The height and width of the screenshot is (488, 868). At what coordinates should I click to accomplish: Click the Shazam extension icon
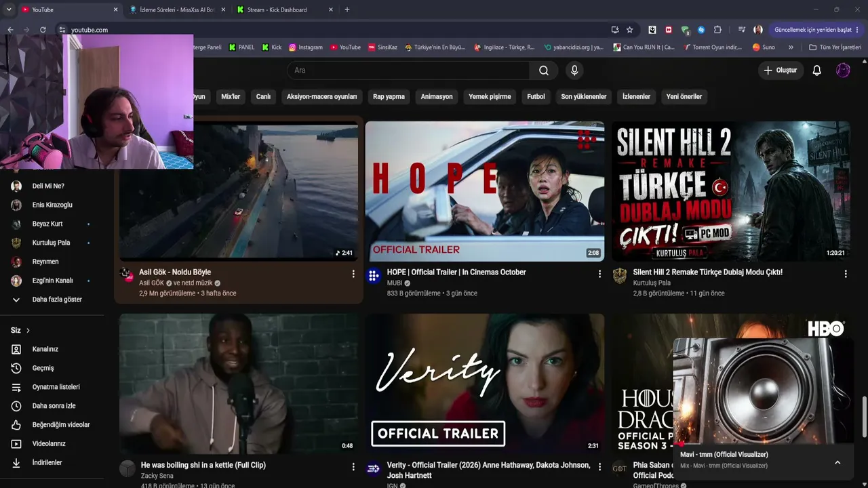(x=701, y=30)
